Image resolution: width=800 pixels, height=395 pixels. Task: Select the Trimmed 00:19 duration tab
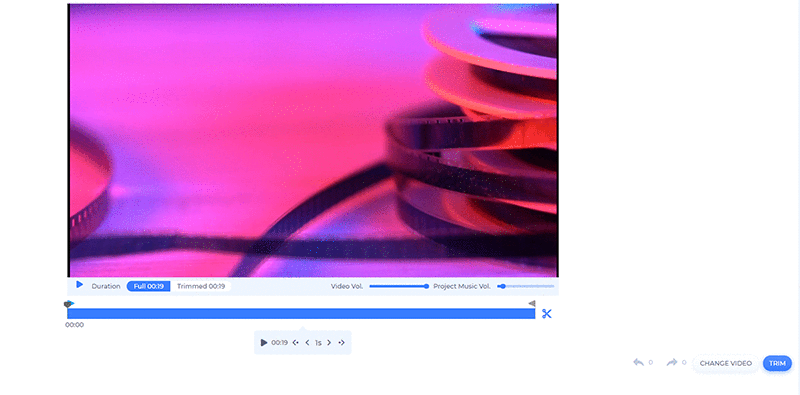[201, 286]
